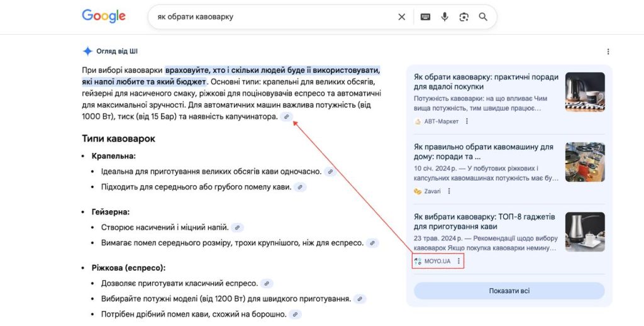Open AI overview three-dot options menu
Viewport: 644px width, 326px height.
point(608,52)
